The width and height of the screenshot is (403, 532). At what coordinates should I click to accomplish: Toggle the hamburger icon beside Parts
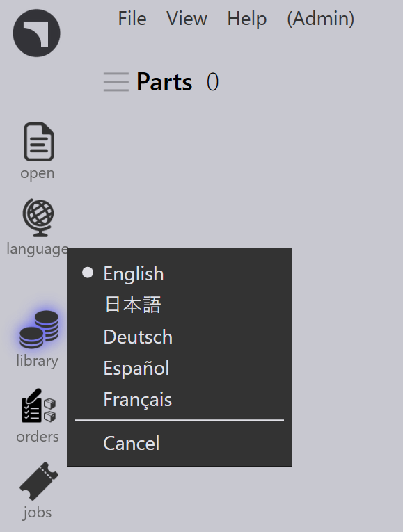point(116,82)
